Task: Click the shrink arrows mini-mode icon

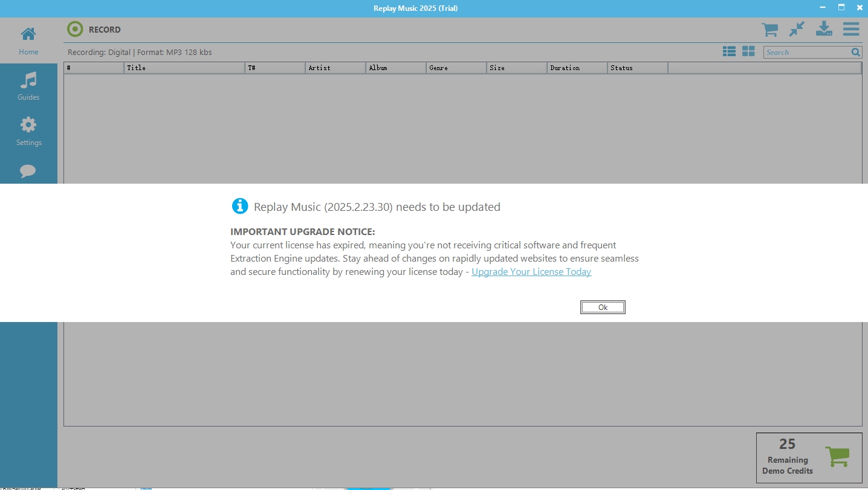Action: (797, 29)
